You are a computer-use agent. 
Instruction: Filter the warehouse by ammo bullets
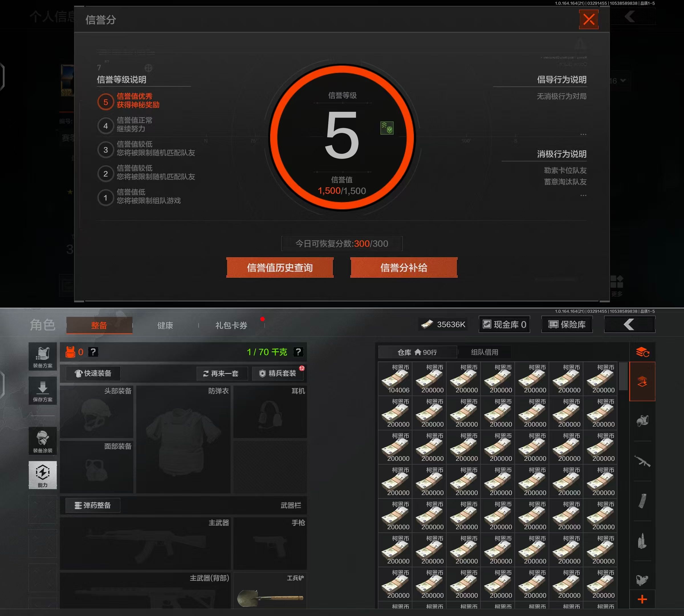642,541
